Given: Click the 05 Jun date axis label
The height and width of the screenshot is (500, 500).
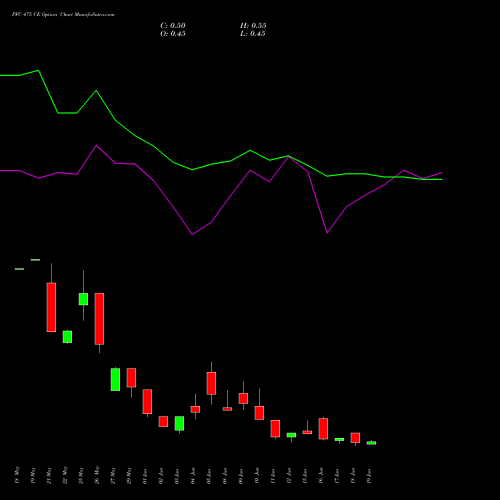Looking at the screenshot, I should pyautogui.click(x=209, y=476).
